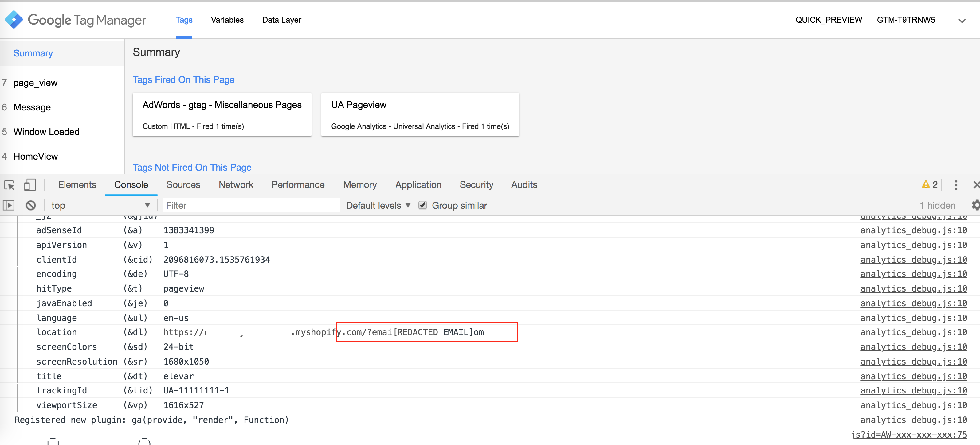Image resolution: width=980 pixels, height=445 pixels.
Task: Select the Message event
Action: [x=32, y=107]
